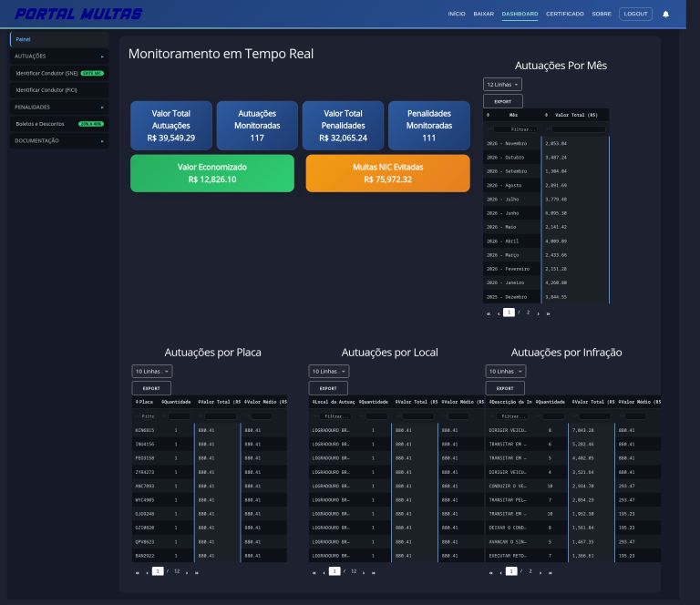Select the DASHBOARD navigation tab
Screen dimensions: 700x605
520,14
